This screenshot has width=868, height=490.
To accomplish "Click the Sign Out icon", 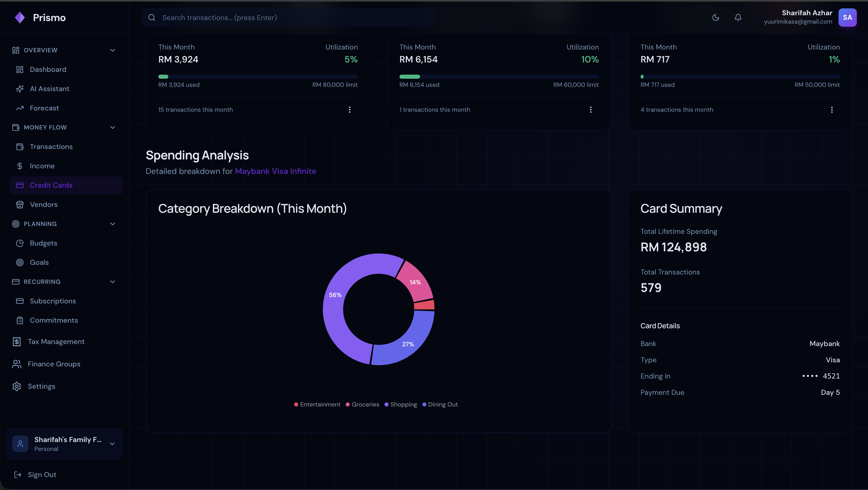I will (x=18, y=475).
